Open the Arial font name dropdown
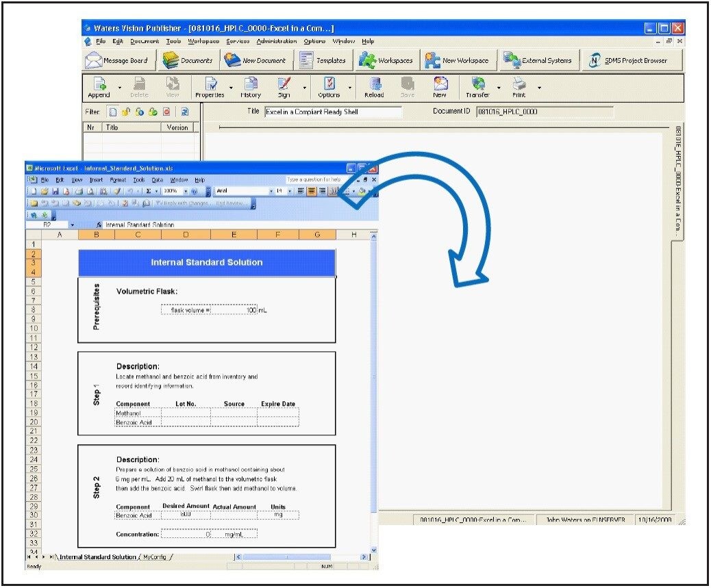This screenshot has height=588, width=711. click(x=272, y=190)
